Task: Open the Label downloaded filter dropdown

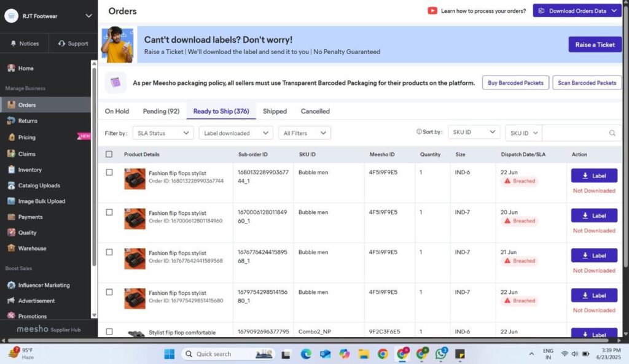Action: [236, 133]
